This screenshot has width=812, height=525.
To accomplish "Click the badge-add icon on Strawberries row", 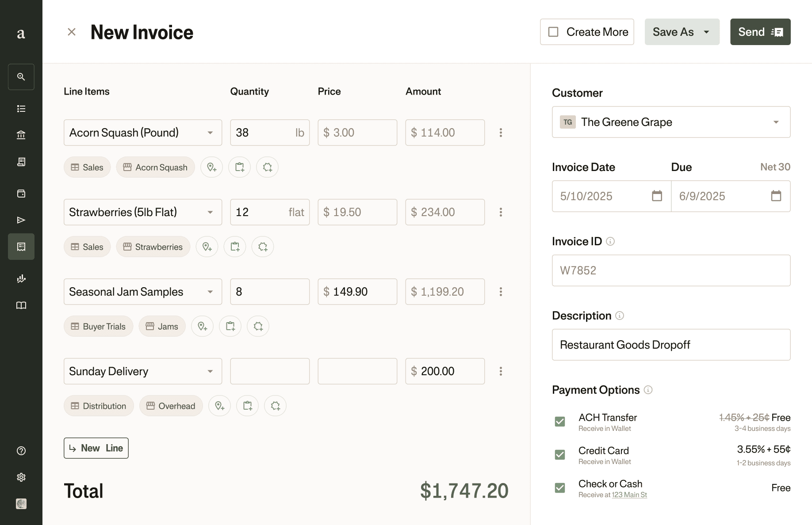I will coord(263,247).
